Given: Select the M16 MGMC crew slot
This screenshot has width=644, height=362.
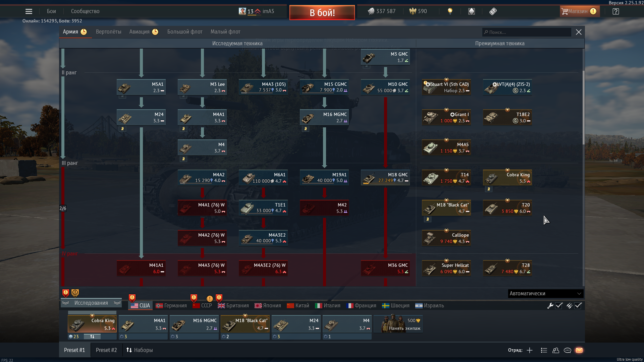Looking at the screenshot, I should [x=194, y=324].
